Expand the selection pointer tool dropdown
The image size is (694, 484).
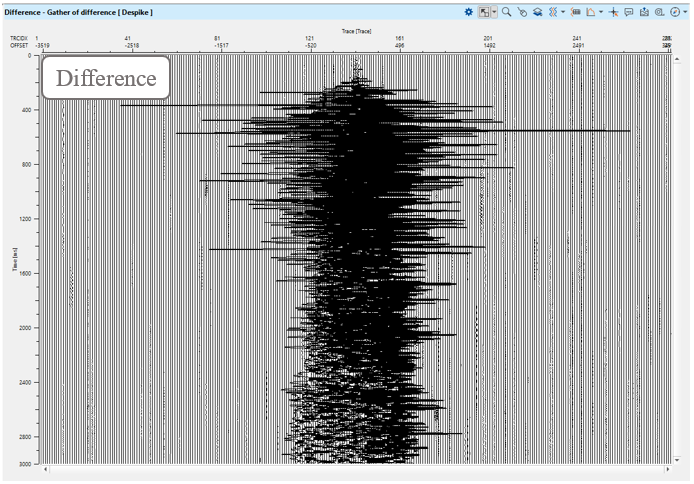(495, 12)
